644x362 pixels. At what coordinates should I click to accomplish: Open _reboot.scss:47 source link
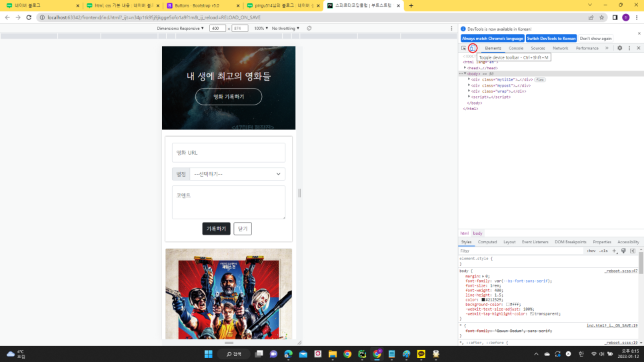(x=621, y=271)
